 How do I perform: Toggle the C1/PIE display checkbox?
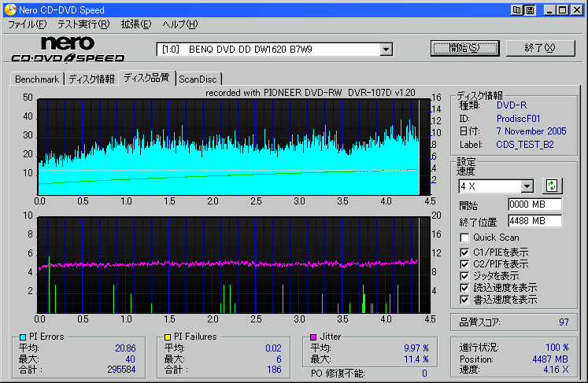coord(466,252)
